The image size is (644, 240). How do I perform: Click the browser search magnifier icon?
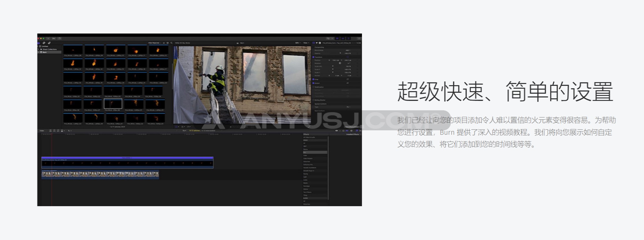point(171,43)
